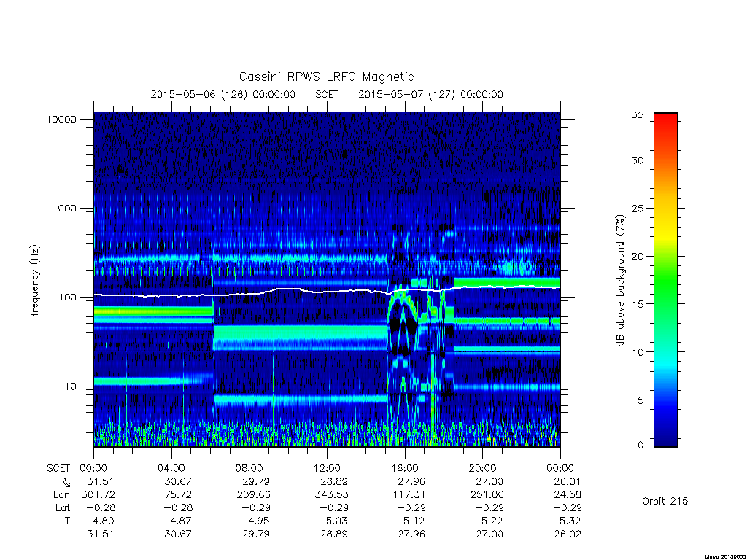This screenshot has height=560, width=747.
Task: Click the LT value "4.80"
Action: click(104, 521)
